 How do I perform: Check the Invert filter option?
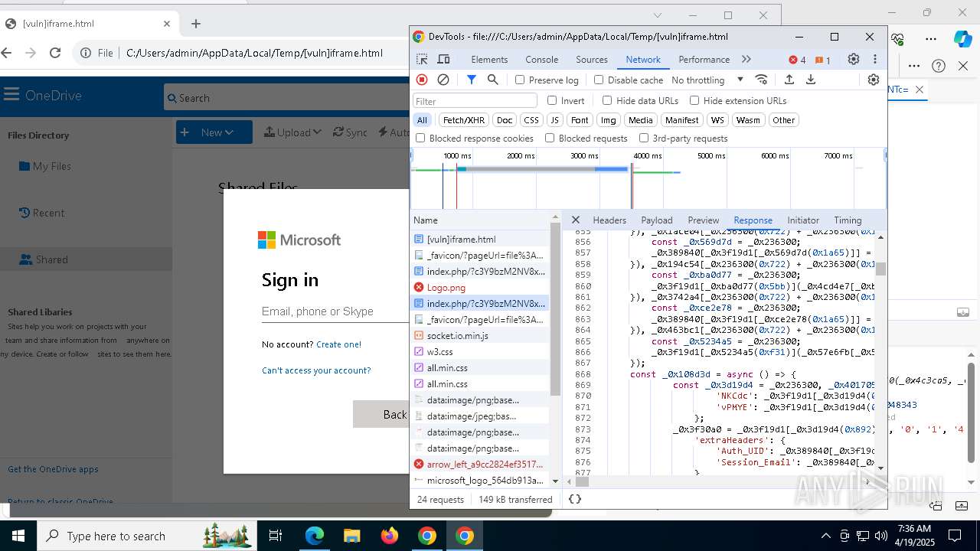click(552, 100)
